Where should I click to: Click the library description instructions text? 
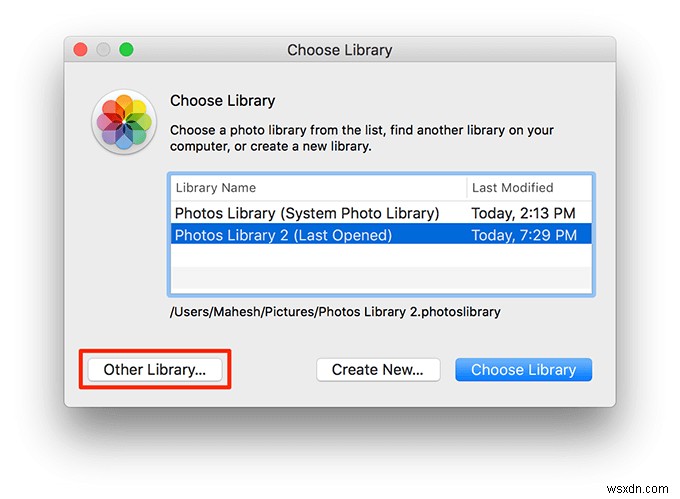click(361, 138)
